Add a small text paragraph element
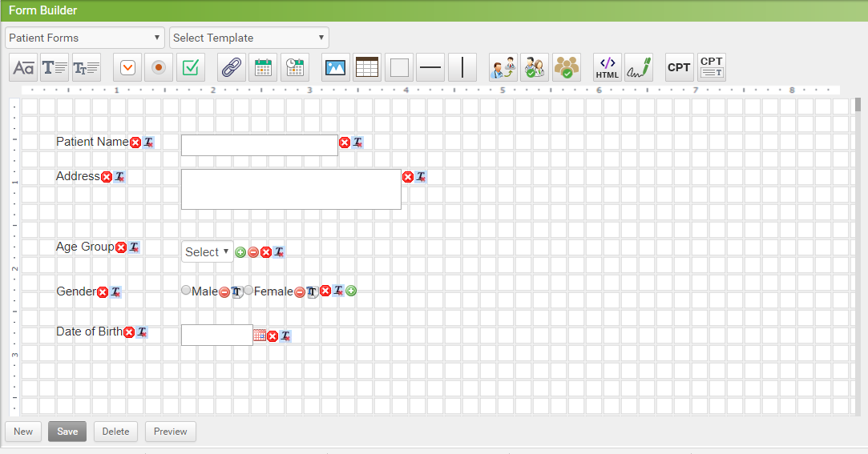Viewport: 868px width, 454px height. pyautogui.click(x=87, y=67)
